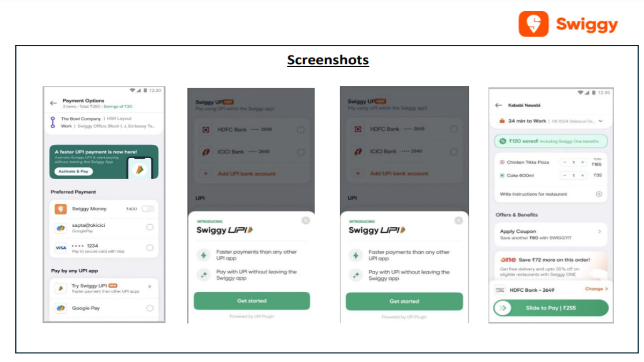This screenshot has width=644, height=362.
Task: Select the sapta@okicici GooglePay radio button
Action: 150,227
